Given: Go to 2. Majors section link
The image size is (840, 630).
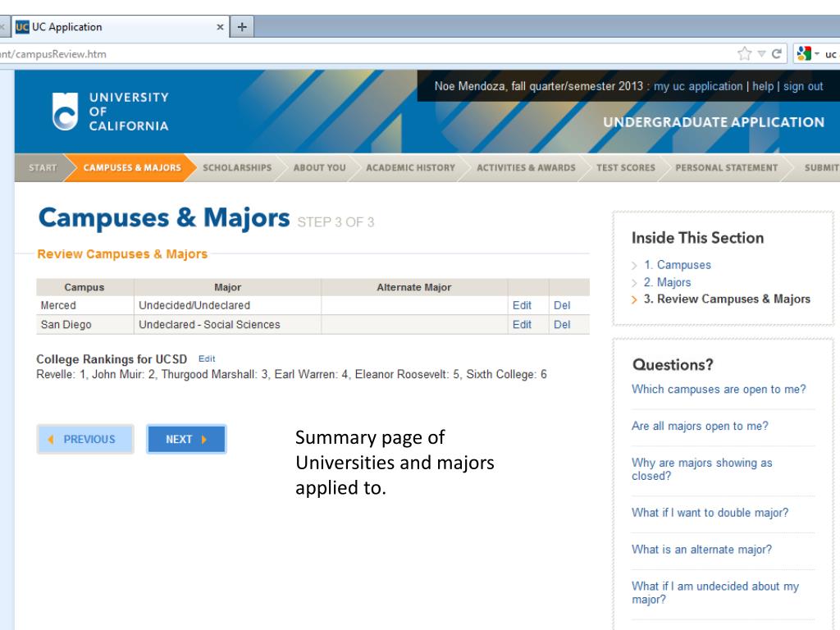Looking at the screenshot, I should 667,282.
